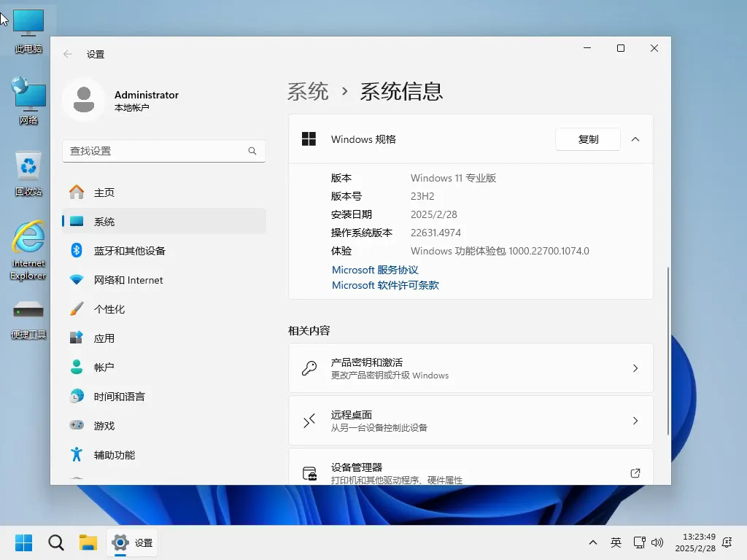Click 系统 in the breadcrumb header

308,90
